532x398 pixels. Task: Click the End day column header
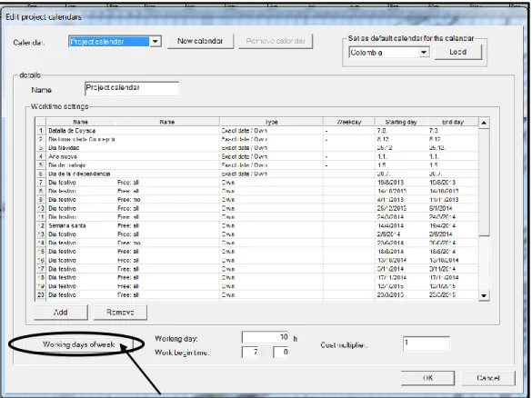pos(453,122)
